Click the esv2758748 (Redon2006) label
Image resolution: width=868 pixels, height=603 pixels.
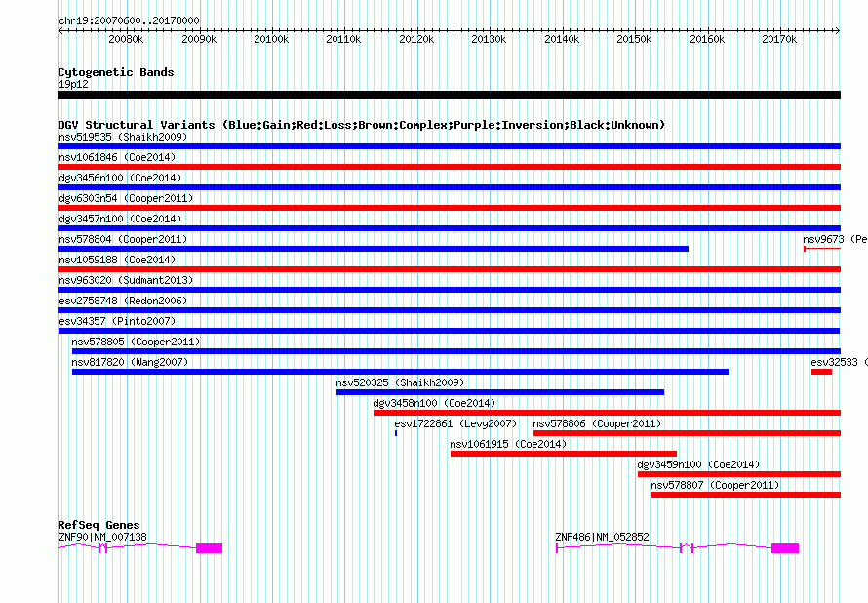pos(123,301)
